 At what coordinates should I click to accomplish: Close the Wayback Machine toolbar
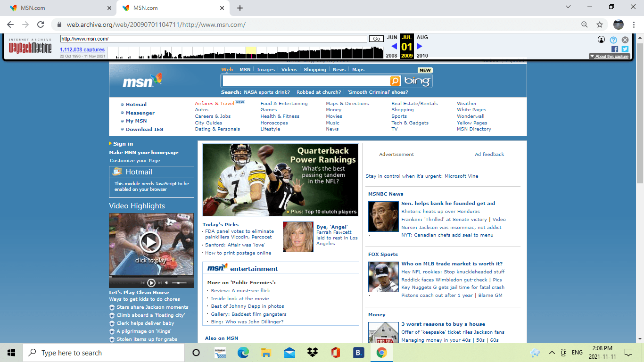(x=625, y=40)
